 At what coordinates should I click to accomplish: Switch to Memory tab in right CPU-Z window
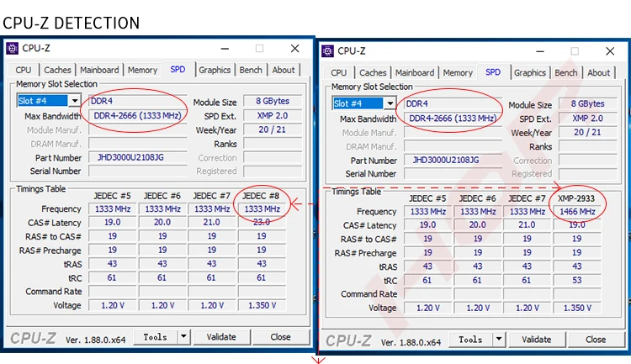pyautogui.click(x=458, y=73)
